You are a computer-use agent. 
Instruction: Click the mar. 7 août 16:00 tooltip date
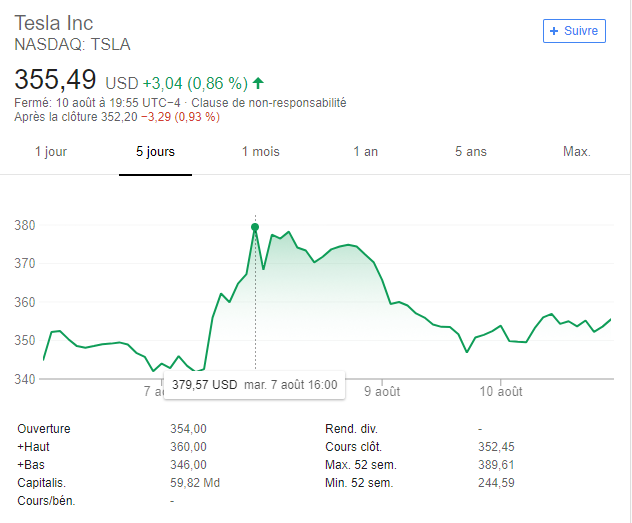tap(291, 385)
